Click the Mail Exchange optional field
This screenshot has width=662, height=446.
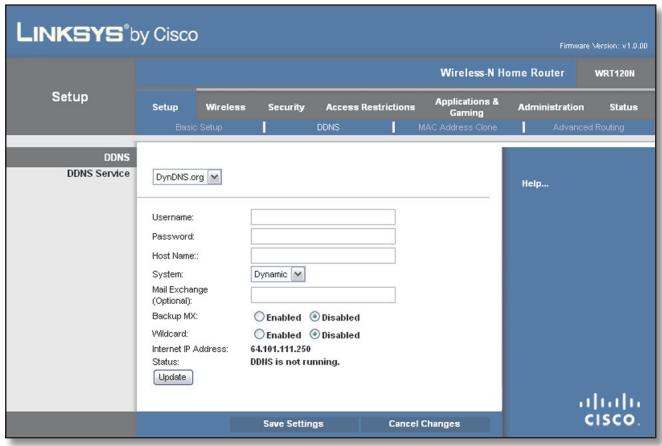coord(323,295)
